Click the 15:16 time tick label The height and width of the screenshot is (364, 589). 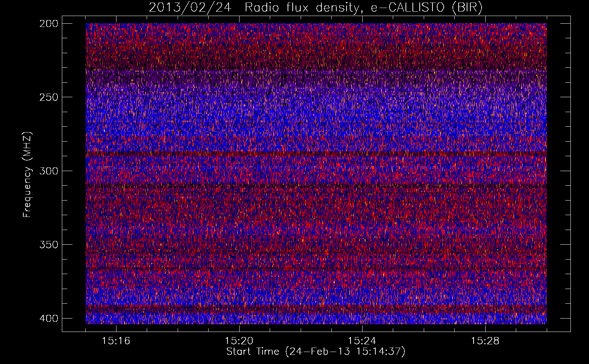116,341
